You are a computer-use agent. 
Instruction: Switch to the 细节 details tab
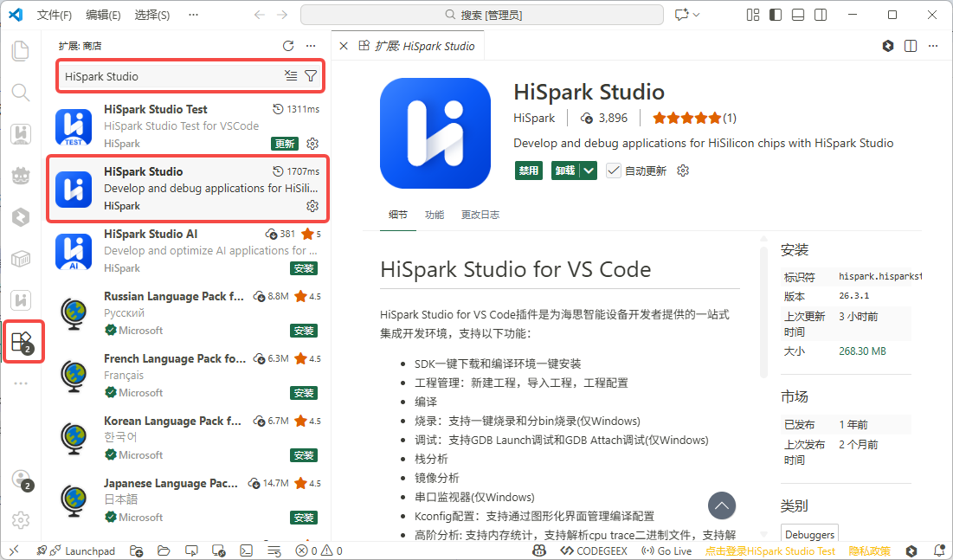(398, 215)
